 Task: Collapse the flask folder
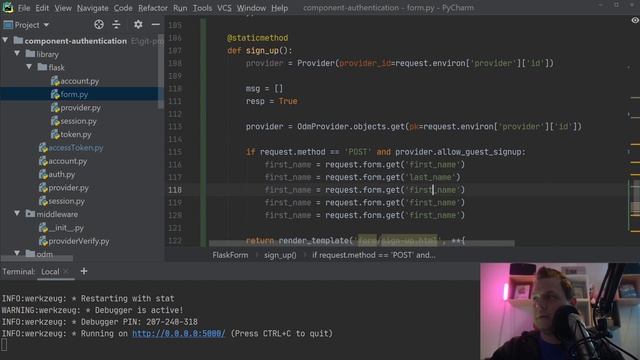(29, 67)
